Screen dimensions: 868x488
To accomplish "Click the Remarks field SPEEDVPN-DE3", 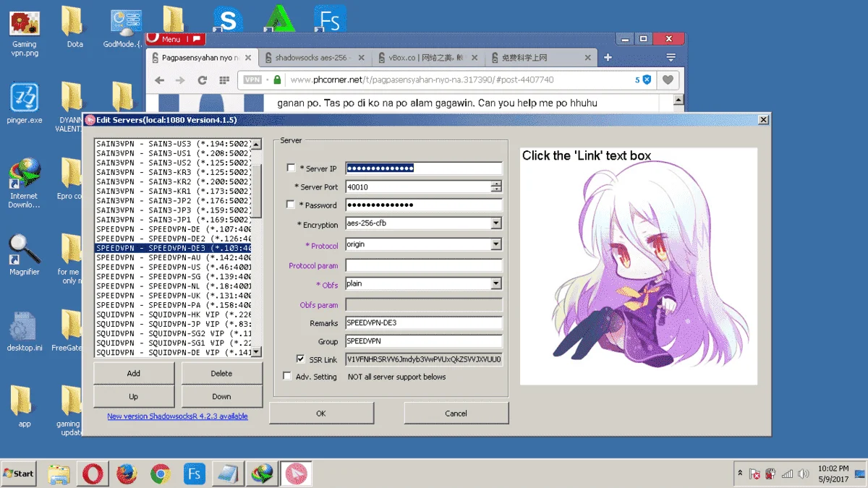I will click(x=424, y=323).
